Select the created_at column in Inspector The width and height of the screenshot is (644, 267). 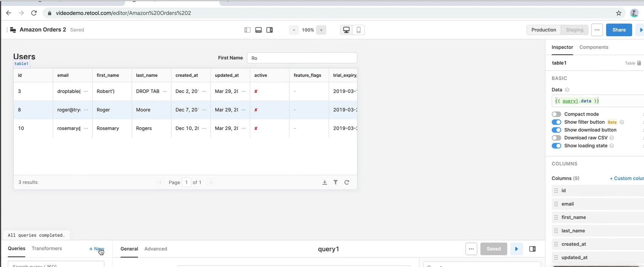click(598, 244)
